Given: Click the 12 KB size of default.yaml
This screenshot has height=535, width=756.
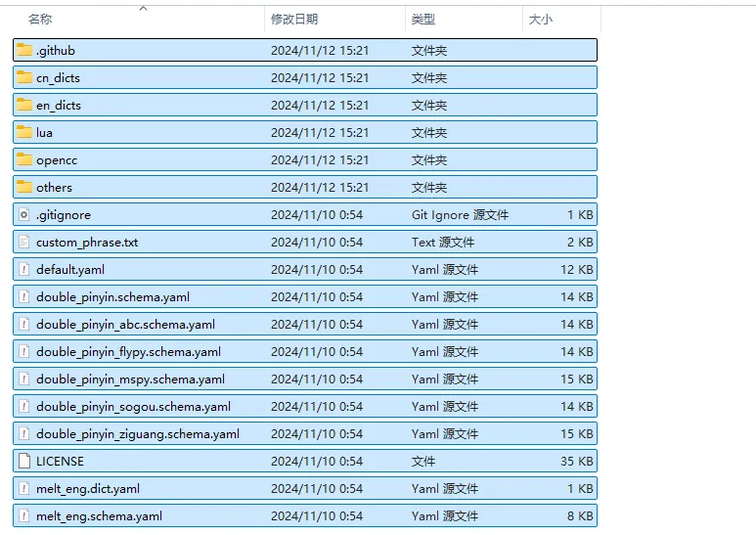Looking at the screenshot, I should (577, 270).
